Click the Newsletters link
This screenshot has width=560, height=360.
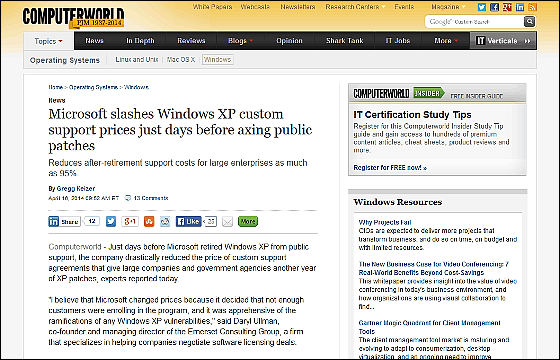pos(298,7)
